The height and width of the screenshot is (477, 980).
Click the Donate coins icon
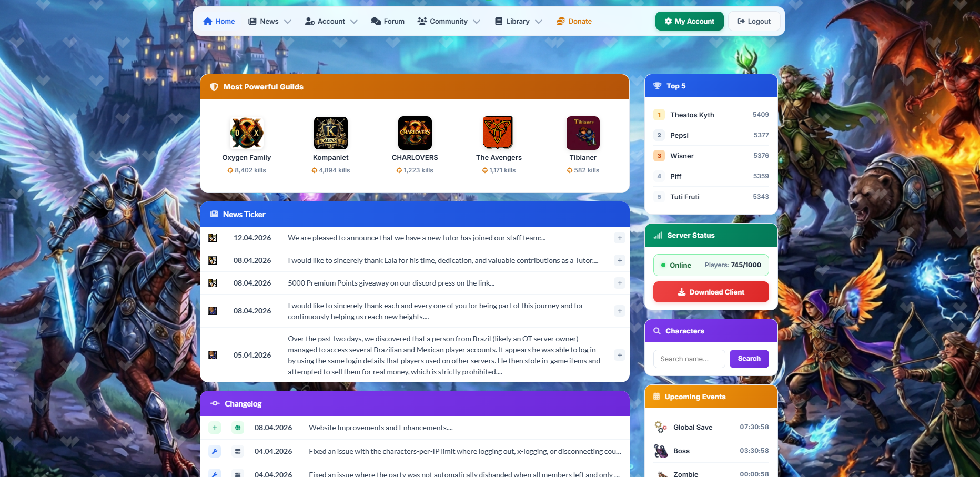pos(561,22)
